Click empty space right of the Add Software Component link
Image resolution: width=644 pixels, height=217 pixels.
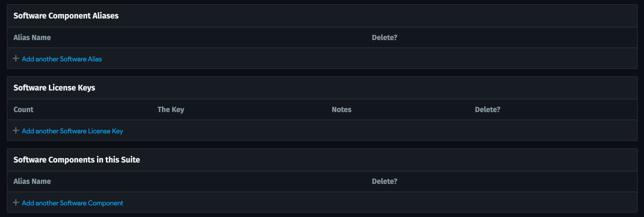click(350, 203)
